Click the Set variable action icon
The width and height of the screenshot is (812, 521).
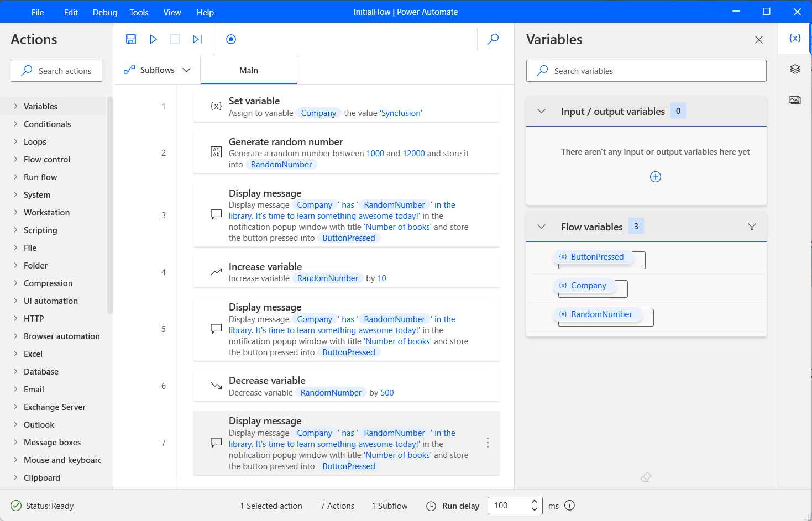coord(217,106)
